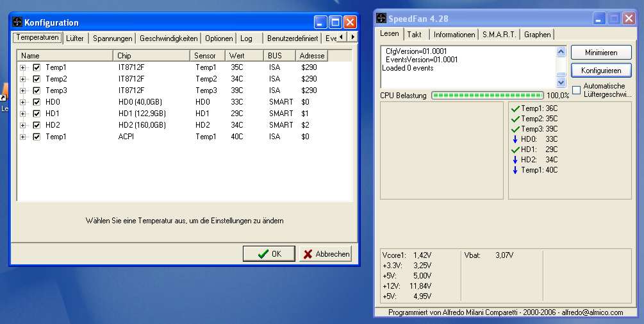
Task: Expand the Temp1 IT8712F tree row
Action: (x=22, y=67)
